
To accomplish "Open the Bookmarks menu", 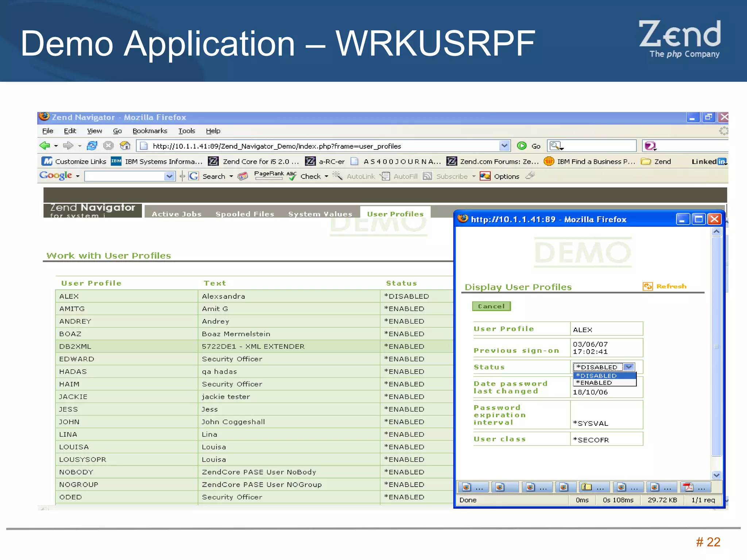I will 150,131.
